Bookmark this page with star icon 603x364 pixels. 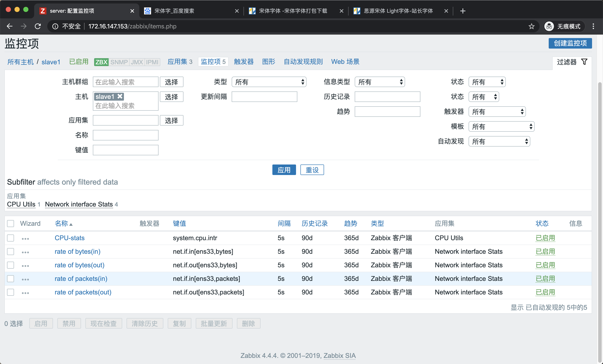pyautogui.click(x=531, y=26)
